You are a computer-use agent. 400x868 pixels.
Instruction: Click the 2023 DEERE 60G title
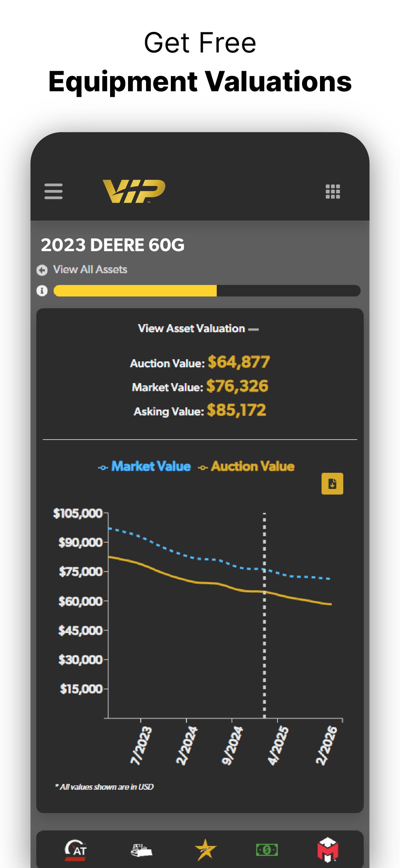[x=113, y=245]
